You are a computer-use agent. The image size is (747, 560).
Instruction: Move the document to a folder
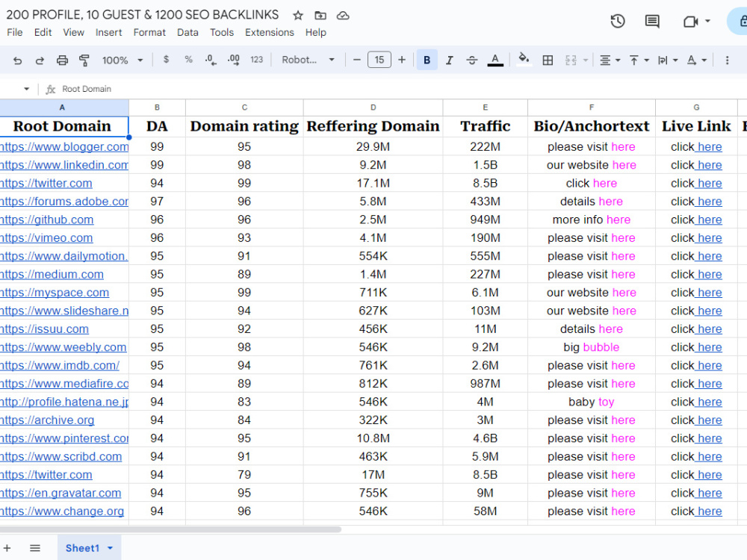pos(320,16)
